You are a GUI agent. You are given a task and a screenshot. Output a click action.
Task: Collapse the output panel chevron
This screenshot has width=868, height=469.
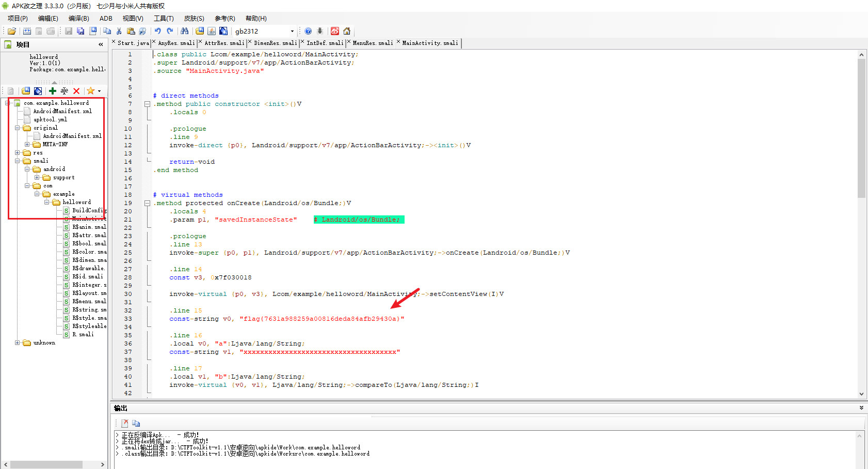[861, 408]
